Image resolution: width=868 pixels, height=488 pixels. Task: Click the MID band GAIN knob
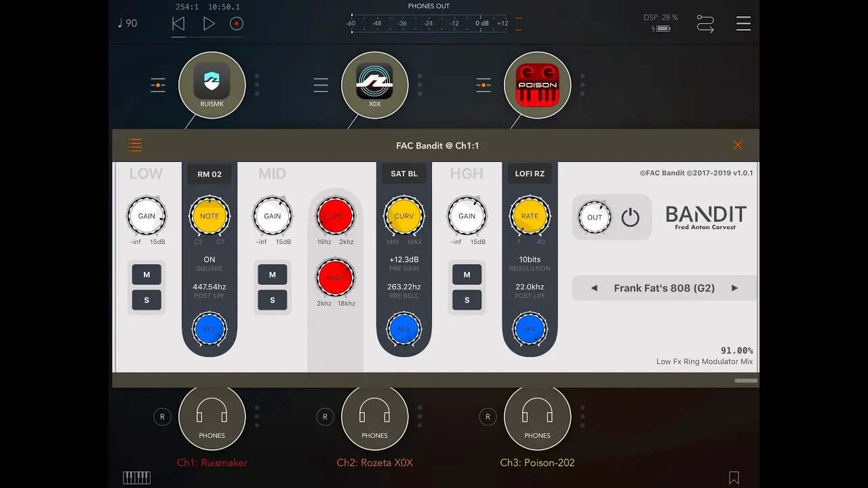click(273, 216)
